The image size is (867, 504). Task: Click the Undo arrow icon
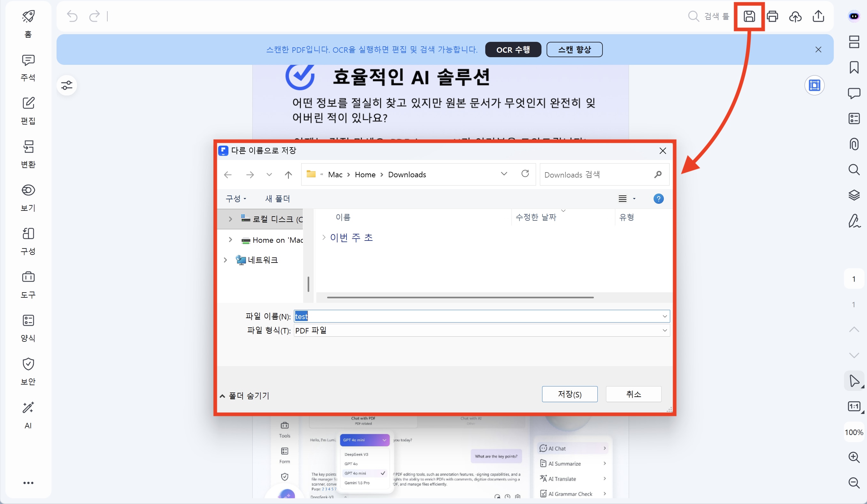(x=72, y=16)
